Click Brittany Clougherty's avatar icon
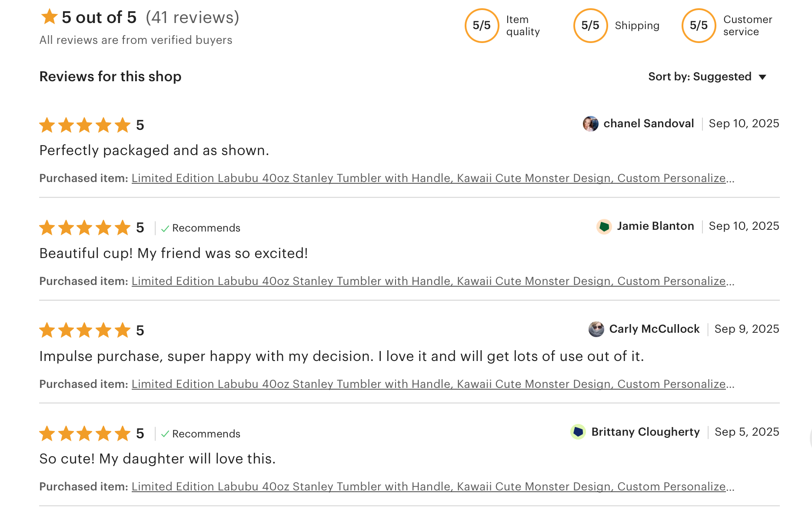 [578, 432]
